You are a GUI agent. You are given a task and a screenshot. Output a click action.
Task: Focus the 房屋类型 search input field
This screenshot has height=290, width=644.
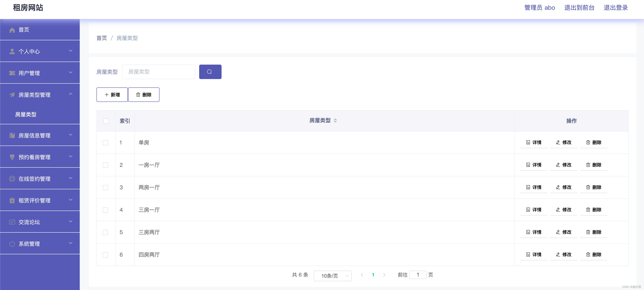coord(159,72)
